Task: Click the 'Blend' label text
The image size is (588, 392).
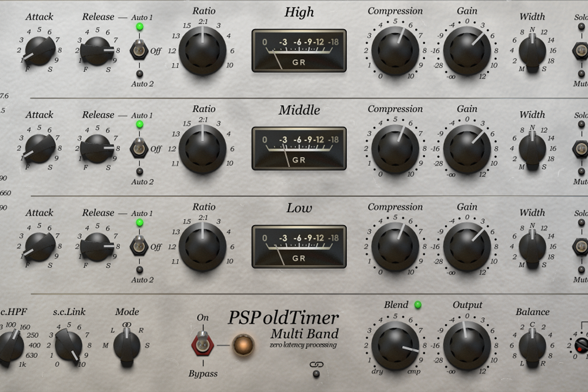Action: pos(396,304)
